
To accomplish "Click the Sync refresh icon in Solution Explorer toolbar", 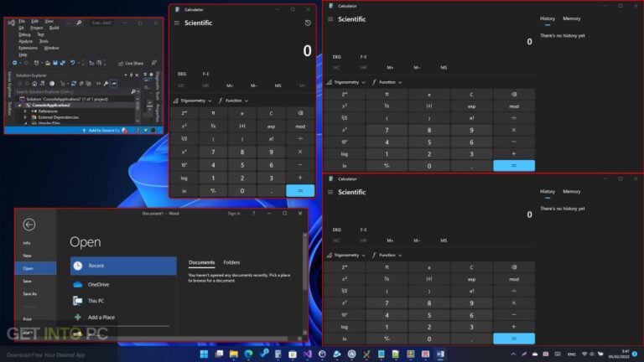I will 74,83.
